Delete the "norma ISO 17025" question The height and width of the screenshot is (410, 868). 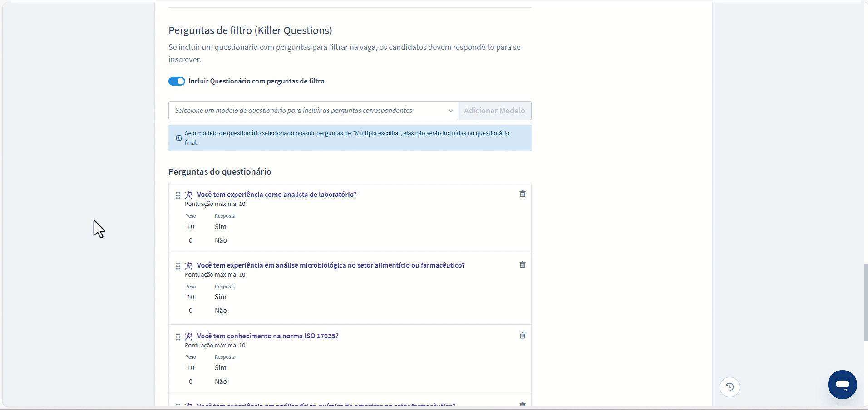pos(522,335)
